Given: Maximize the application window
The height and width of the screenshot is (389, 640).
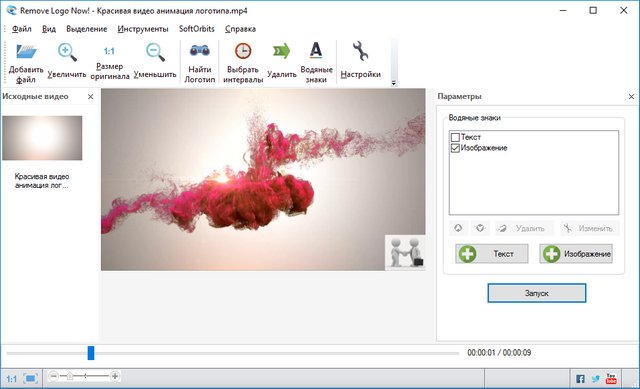Looking at the screenshot, I should 593,10.
